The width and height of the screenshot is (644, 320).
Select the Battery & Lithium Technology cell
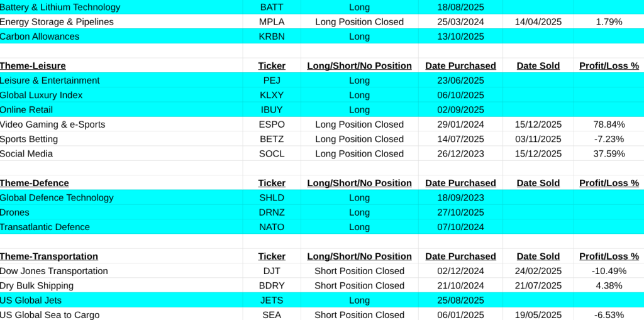click(x=60, y=8)
